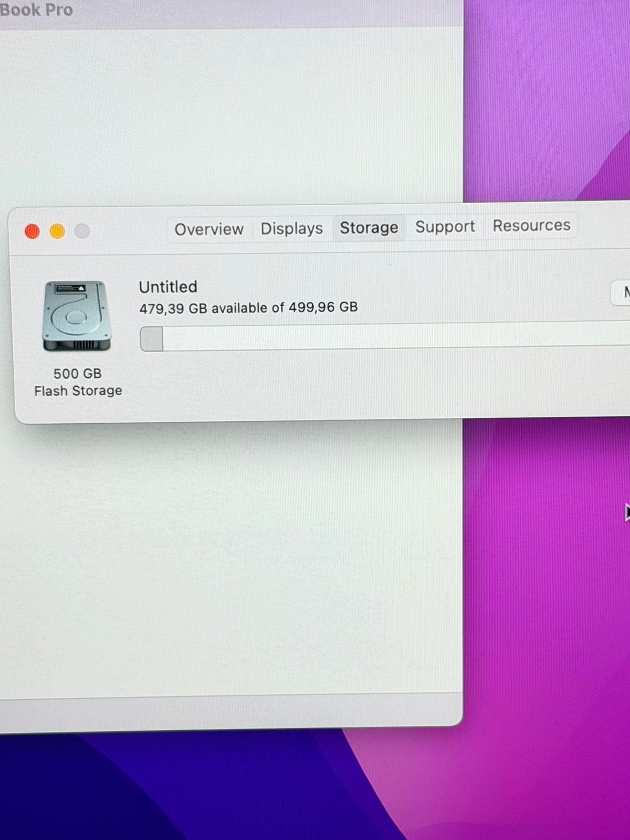Click the 479,39 GB available text

coord(248,308)
